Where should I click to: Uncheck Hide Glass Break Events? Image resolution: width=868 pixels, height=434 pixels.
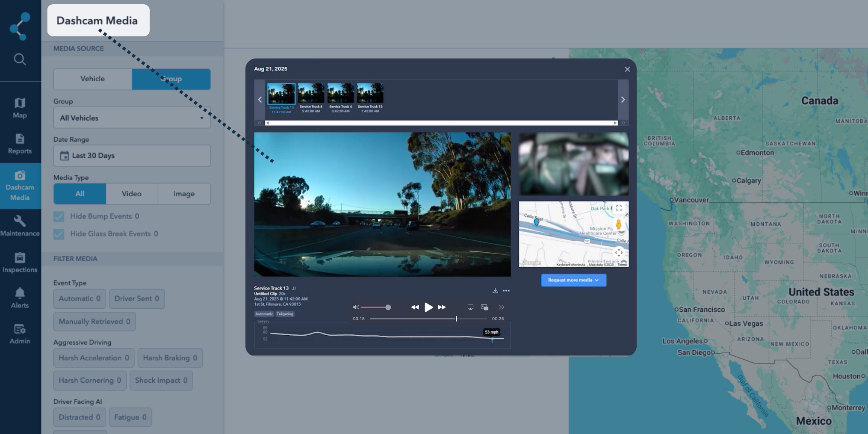(59, 234)
